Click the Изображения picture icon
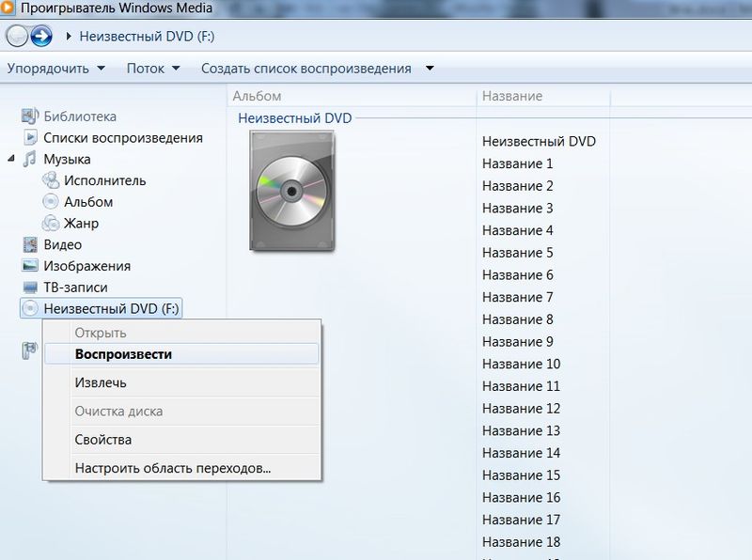 tap(30, 266)
